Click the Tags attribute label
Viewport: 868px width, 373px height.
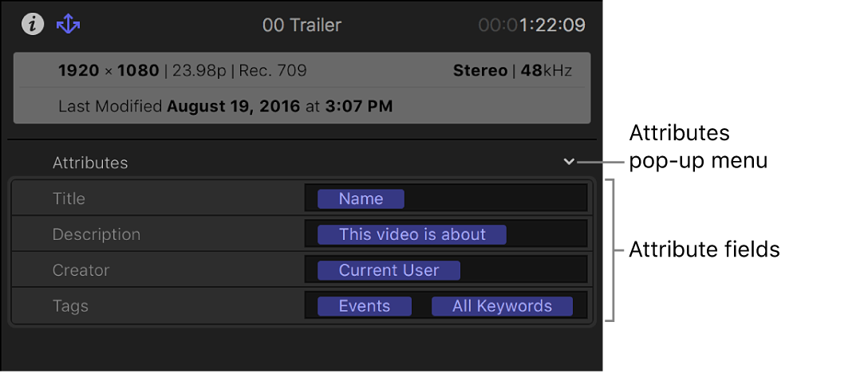(x=70, y=306)
